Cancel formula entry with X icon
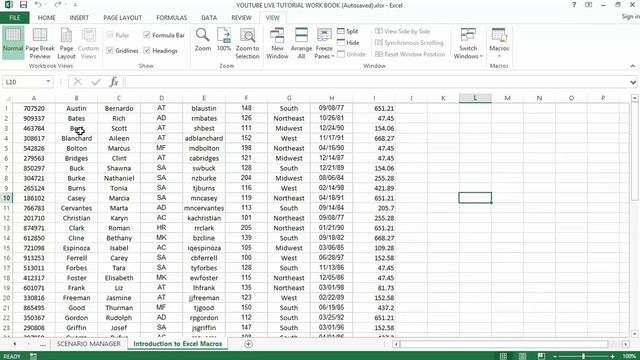This screenshot has width=640, height=360. click(x=78, y=82)
